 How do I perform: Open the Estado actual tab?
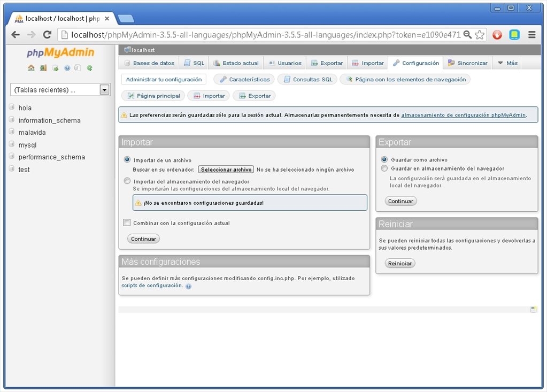click(x=236, y=63)
